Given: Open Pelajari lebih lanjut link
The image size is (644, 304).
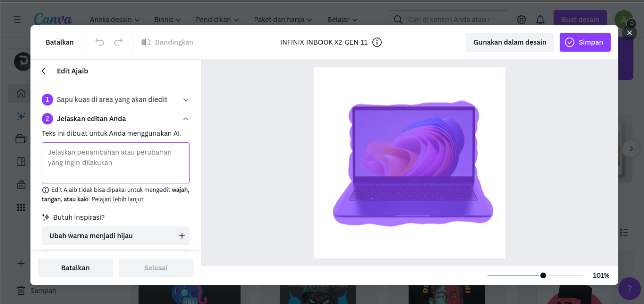Looking at the screenshot, I should pyautogui.click(x=117, y=199).
